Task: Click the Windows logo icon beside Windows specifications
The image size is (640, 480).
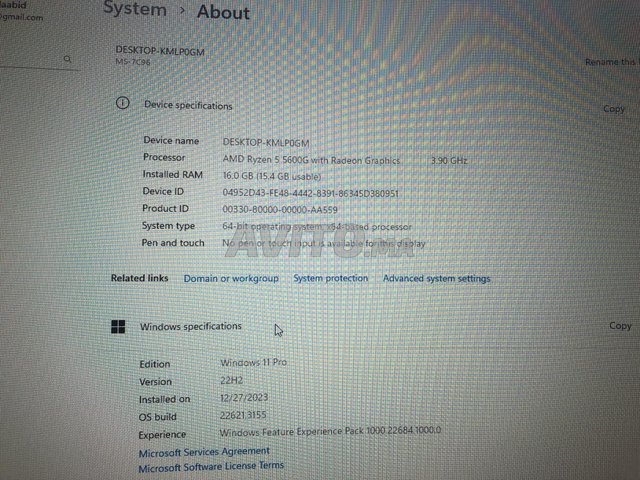Action: [118, 326]
